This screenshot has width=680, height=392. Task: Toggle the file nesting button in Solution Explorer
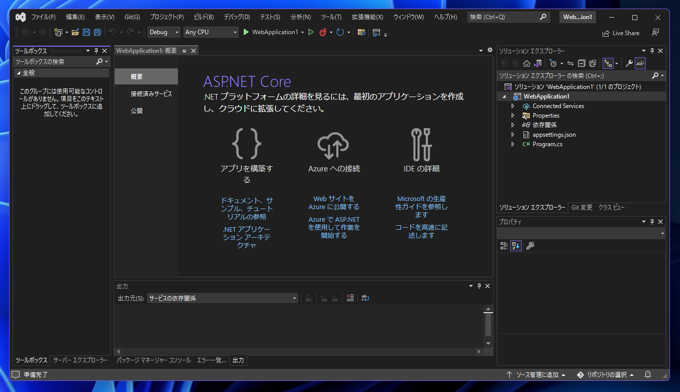pos(608,63)
